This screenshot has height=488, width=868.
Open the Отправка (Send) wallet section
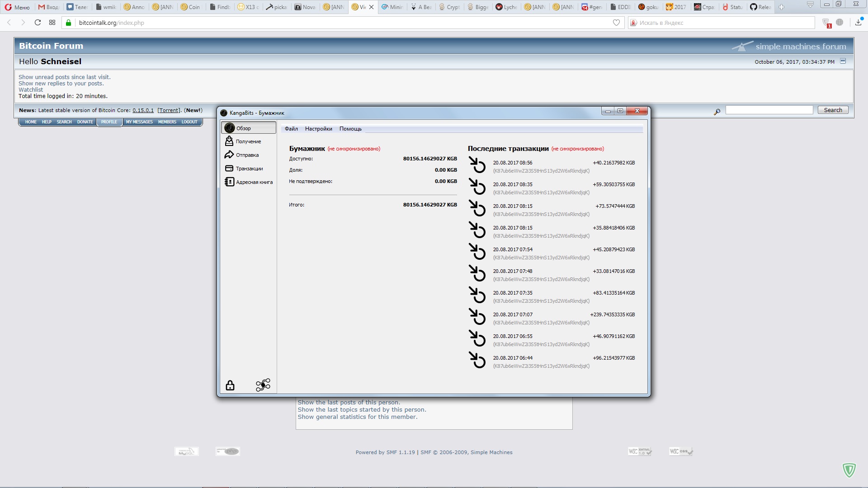coord(247,155)
